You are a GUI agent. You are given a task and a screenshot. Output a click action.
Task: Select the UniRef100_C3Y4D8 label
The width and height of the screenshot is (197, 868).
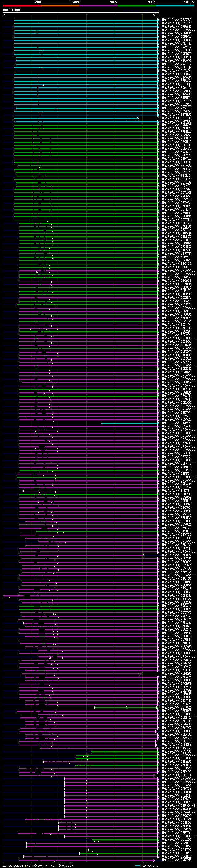click(177, 426)
